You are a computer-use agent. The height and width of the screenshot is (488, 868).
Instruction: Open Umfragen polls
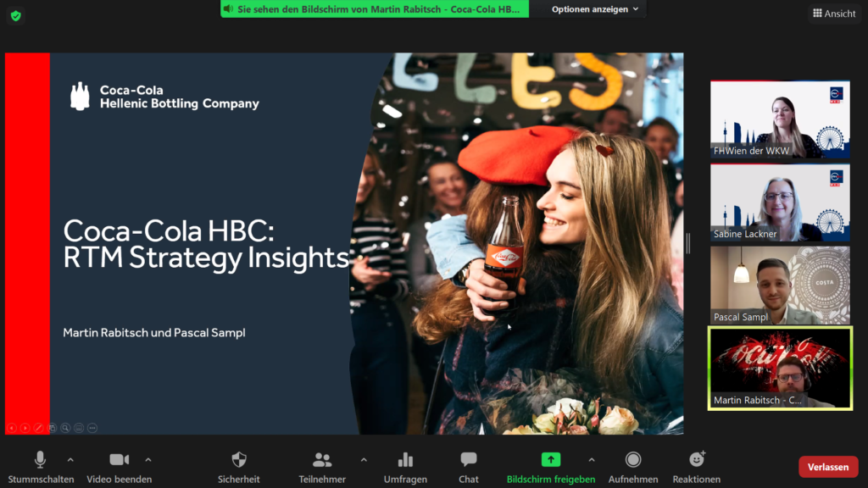click(405, 468)
